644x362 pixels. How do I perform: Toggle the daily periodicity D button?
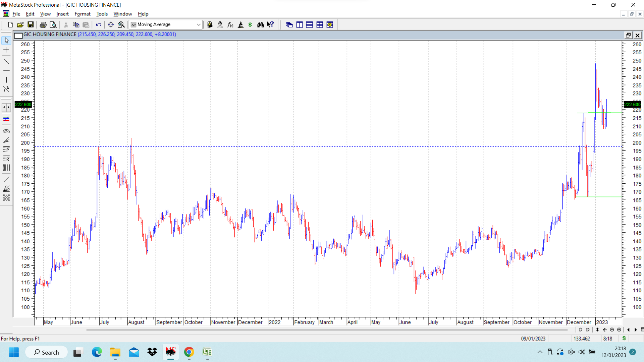[588, 330]
